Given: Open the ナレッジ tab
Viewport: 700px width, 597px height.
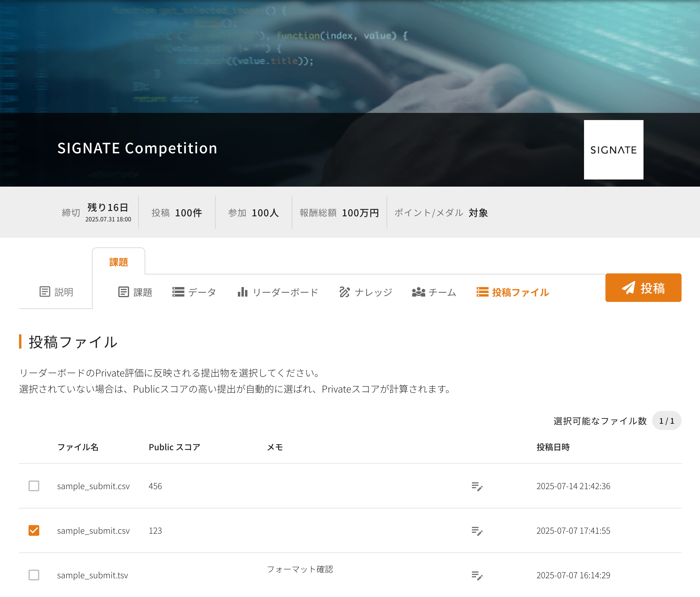Looking at the screenshot, I should 365,292.
